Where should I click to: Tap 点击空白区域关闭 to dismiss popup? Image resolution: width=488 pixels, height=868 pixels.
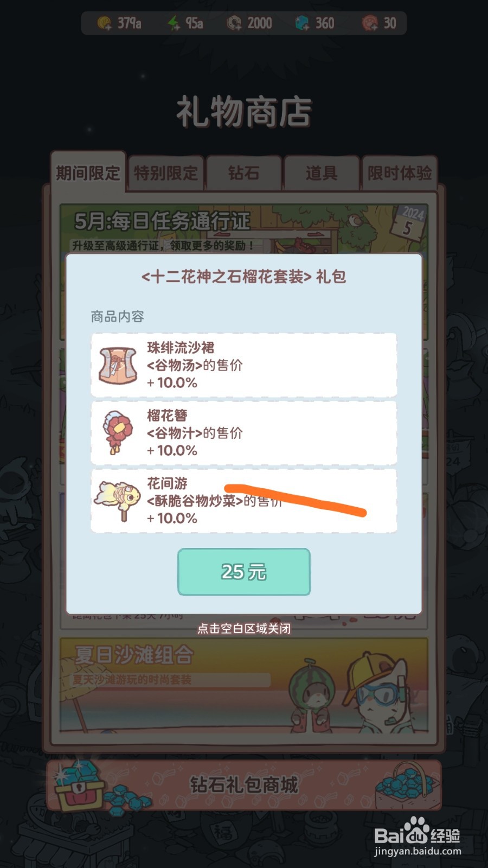pyautogui.click(x=244, y=629)
